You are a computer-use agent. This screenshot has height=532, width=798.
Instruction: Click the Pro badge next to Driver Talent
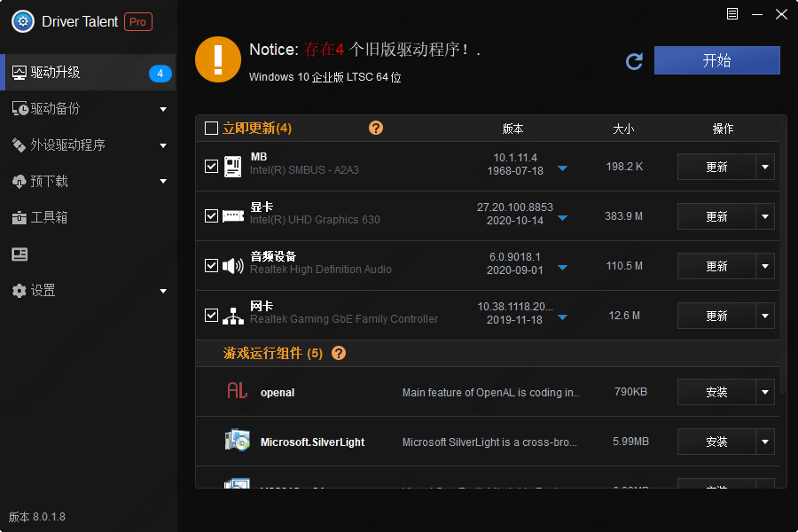click(x=138, y=22)
